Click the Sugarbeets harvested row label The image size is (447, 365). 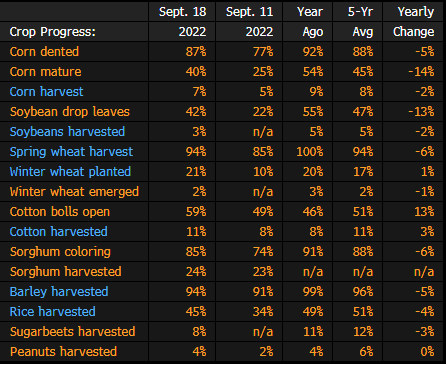pyautogui.click(x=73, y=332)
